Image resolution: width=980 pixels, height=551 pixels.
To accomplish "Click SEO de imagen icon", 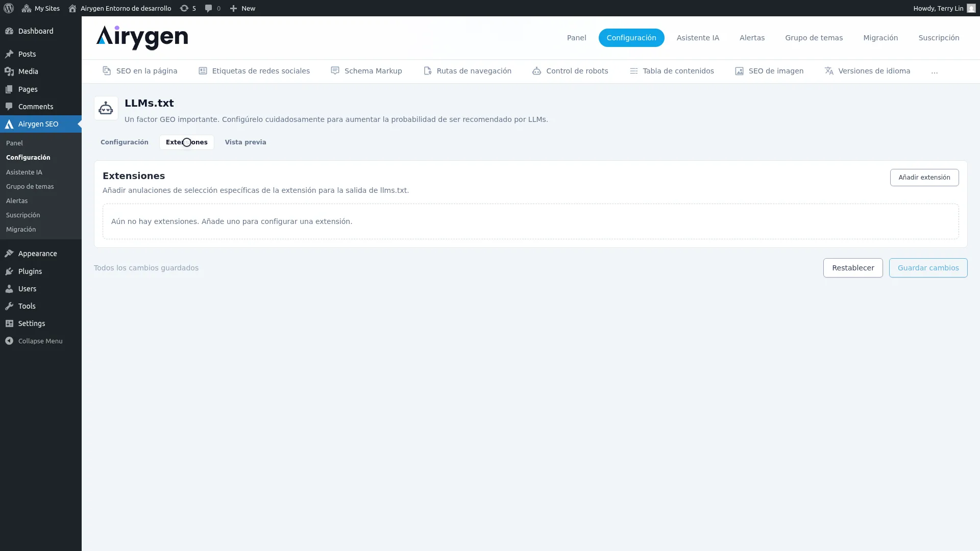I will (739, 71).
